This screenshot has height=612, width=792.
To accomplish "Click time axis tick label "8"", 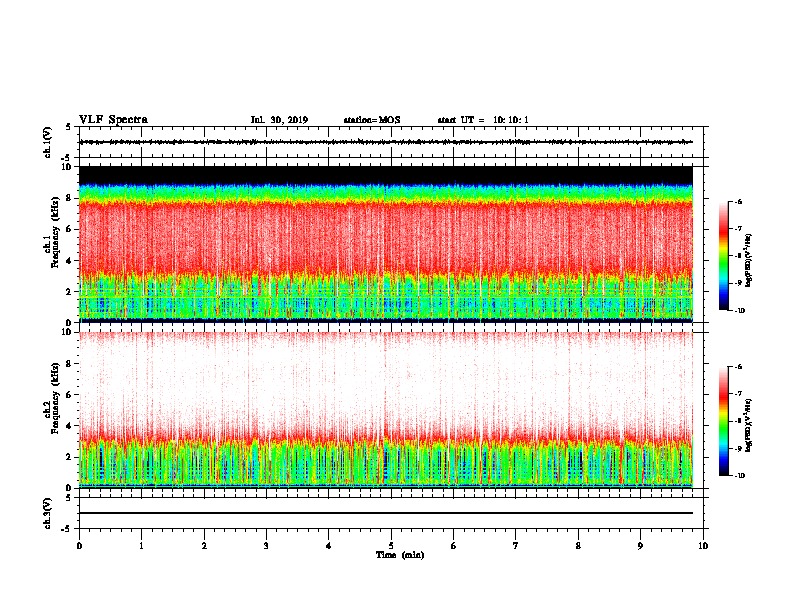I will point(578,546).
